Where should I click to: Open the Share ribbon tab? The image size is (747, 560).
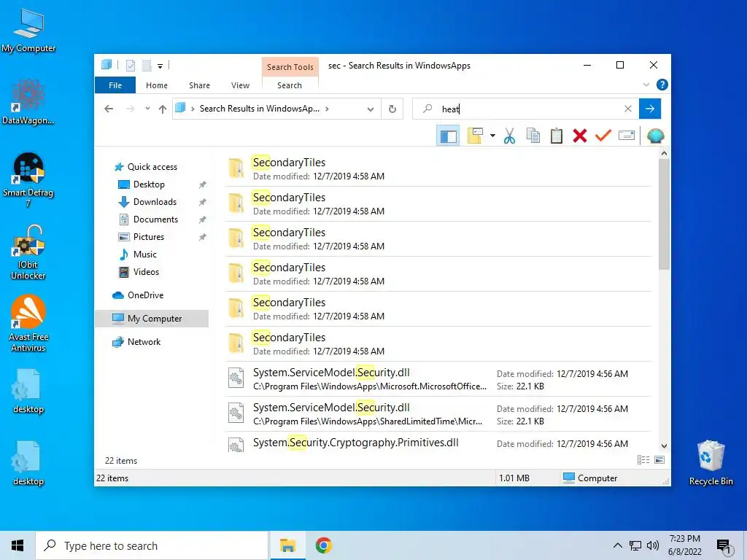pos(199,85)
